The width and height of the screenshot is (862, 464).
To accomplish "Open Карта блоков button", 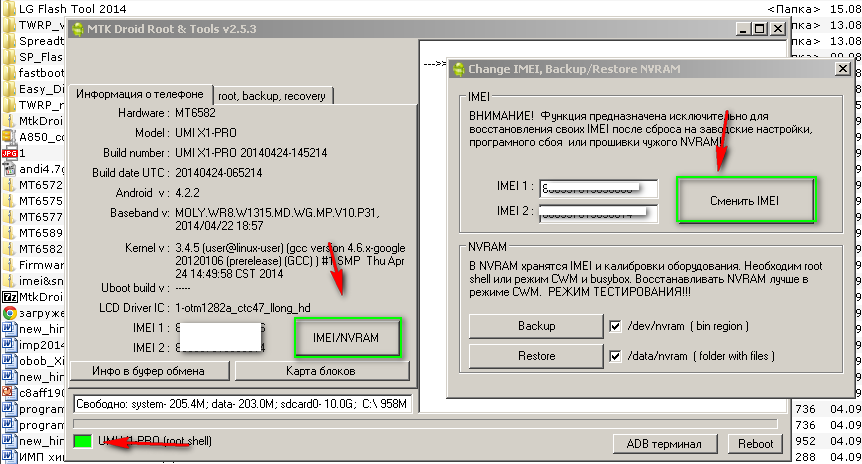I will [x=322, y=371].
